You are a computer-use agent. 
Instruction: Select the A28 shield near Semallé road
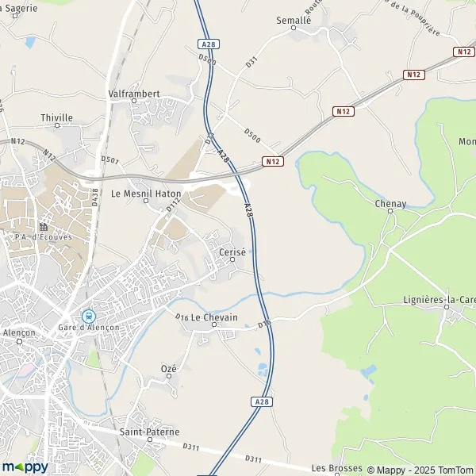[209, 44]
